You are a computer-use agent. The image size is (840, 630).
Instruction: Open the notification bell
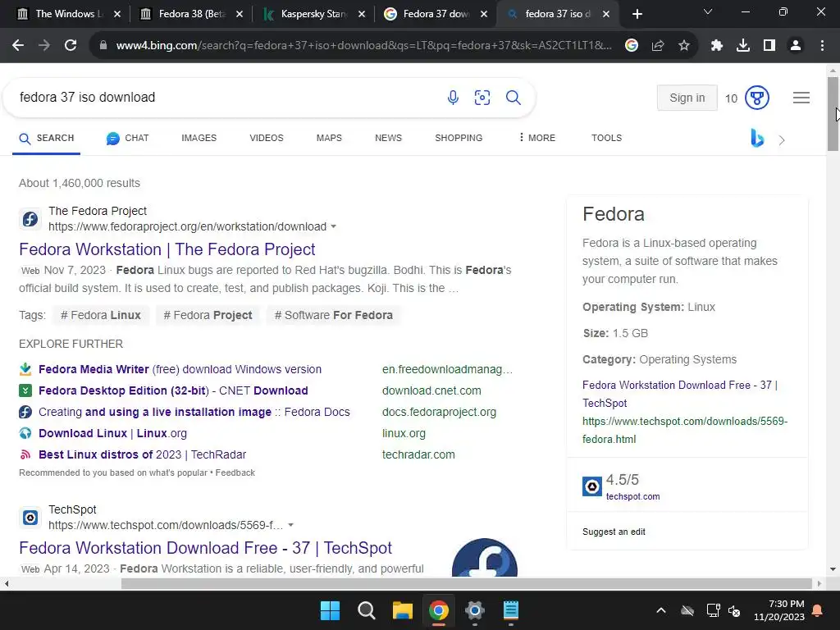click(818, 610)
